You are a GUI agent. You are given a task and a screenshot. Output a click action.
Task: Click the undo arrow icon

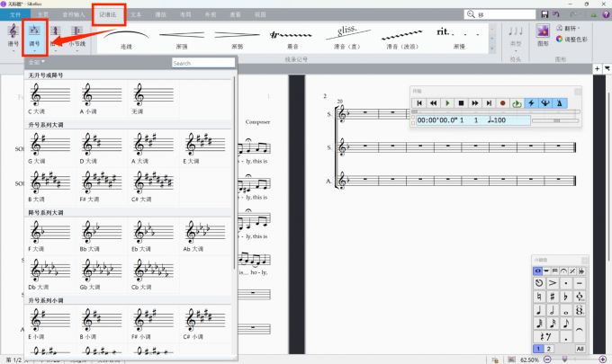coord(556,14)
